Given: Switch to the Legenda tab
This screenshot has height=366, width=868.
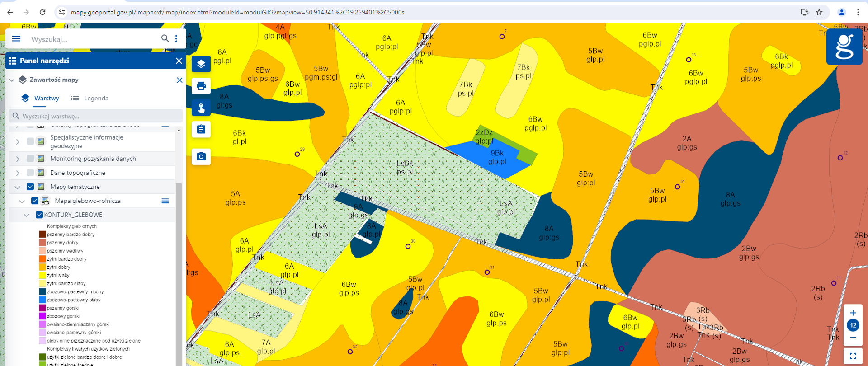Looking at the screenshot, I should pos(90,98).
